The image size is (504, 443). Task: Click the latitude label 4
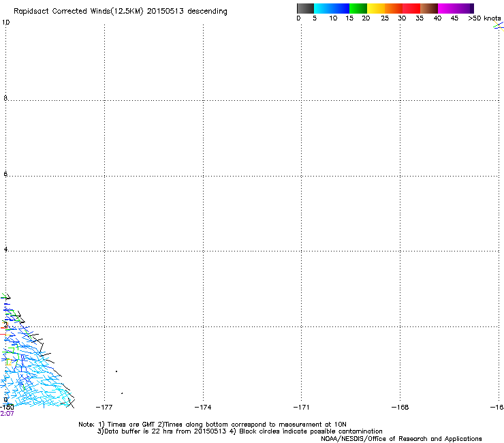click(x=5, y=249)
